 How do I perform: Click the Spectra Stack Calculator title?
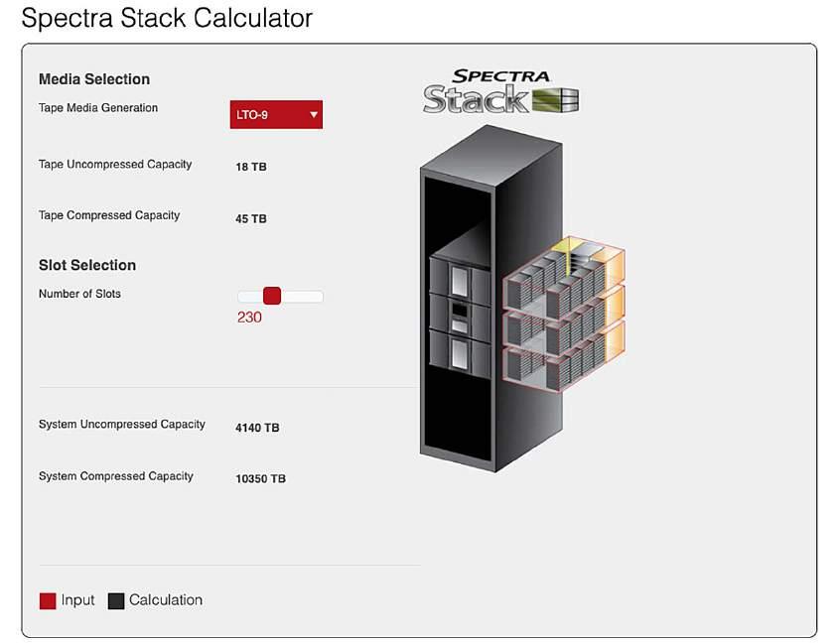167,18
